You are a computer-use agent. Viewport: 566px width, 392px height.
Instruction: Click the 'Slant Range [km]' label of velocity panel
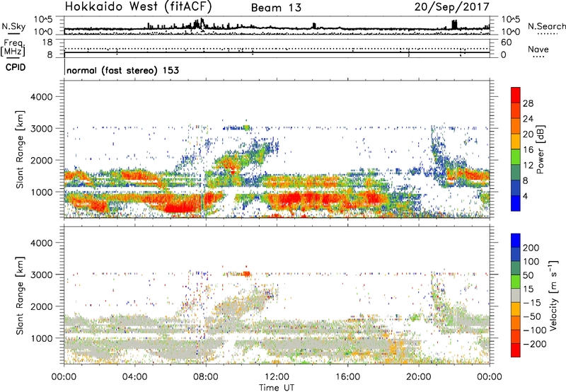pyautogui.click(x=20, y=296)
